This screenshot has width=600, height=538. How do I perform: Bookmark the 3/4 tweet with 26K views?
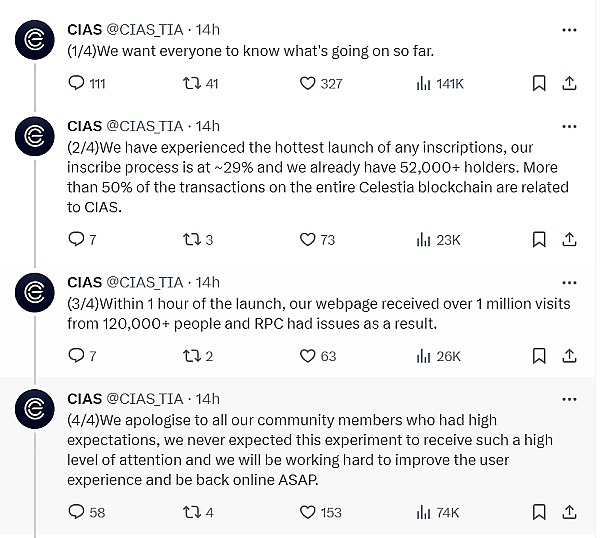click(x=539, y=356)
